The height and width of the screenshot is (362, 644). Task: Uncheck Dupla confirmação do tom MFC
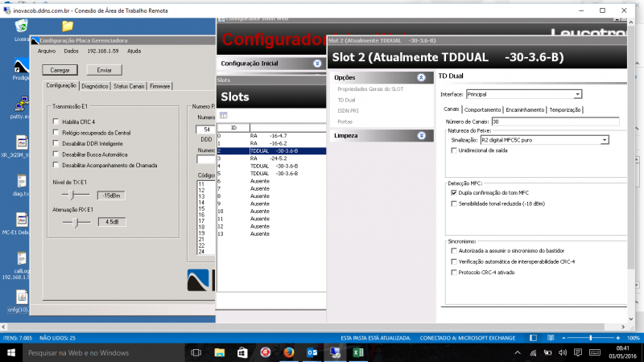[453, 193]
